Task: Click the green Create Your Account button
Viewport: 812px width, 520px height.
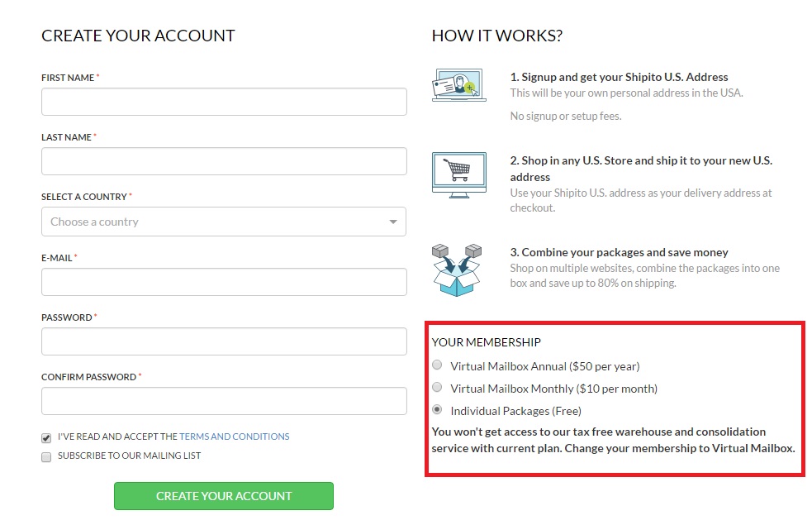Action: click(x=224, y=496)
